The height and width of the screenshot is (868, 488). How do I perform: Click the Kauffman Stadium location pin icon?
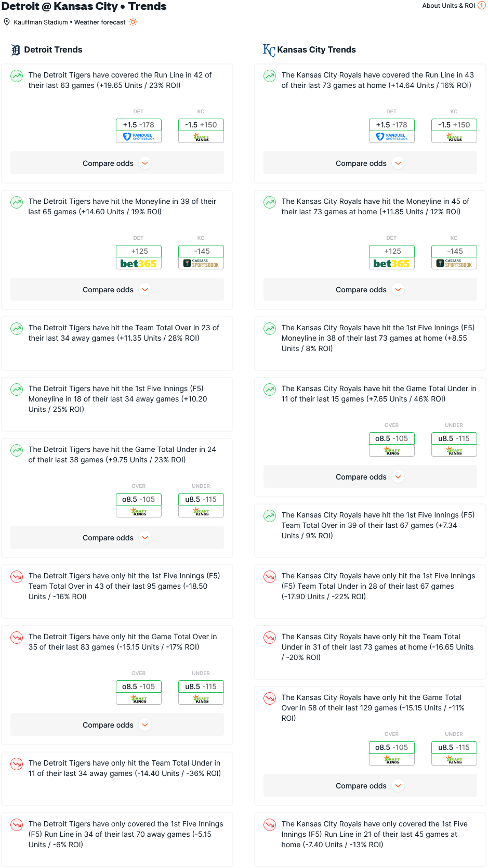click(x=7, y=22)
